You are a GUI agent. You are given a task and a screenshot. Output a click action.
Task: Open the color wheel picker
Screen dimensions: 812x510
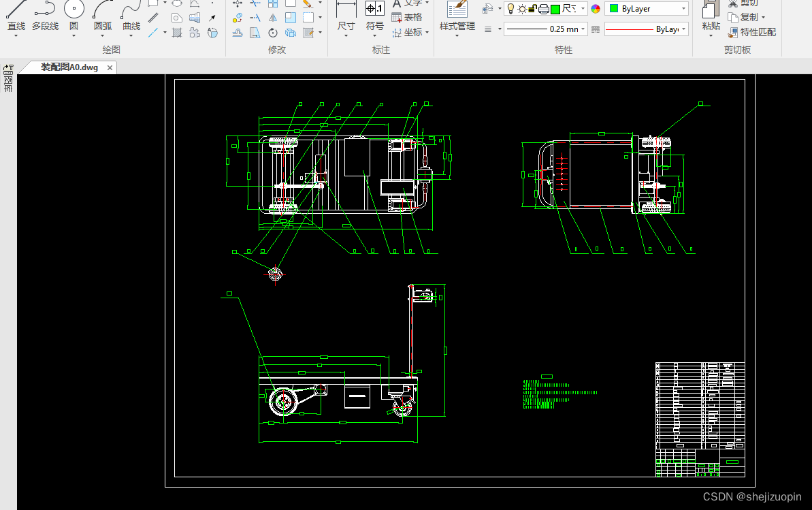pyautogui.click(x=596, y=9)
